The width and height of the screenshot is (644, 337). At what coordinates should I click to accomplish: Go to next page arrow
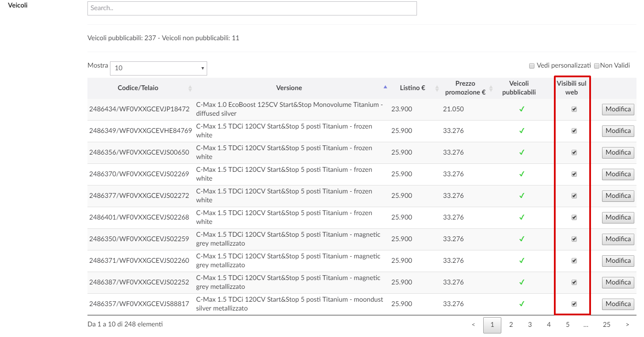point(627,325)
